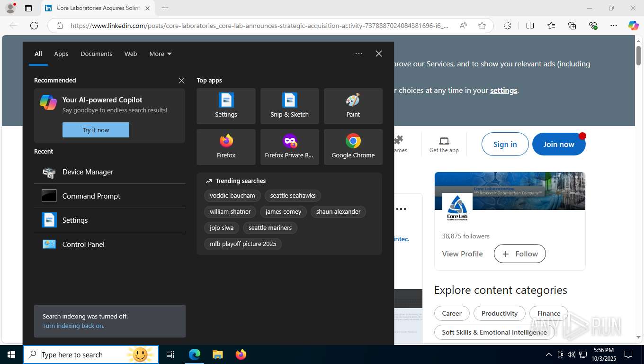Search trending william shatner
This screenshot has width=644, height=364.
pos(230,211)
